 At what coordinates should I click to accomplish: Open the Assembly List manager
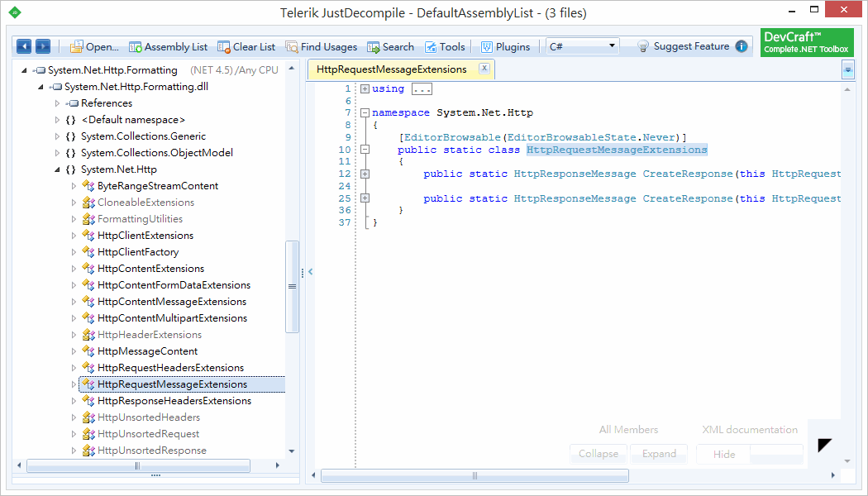tap(169, 47)
